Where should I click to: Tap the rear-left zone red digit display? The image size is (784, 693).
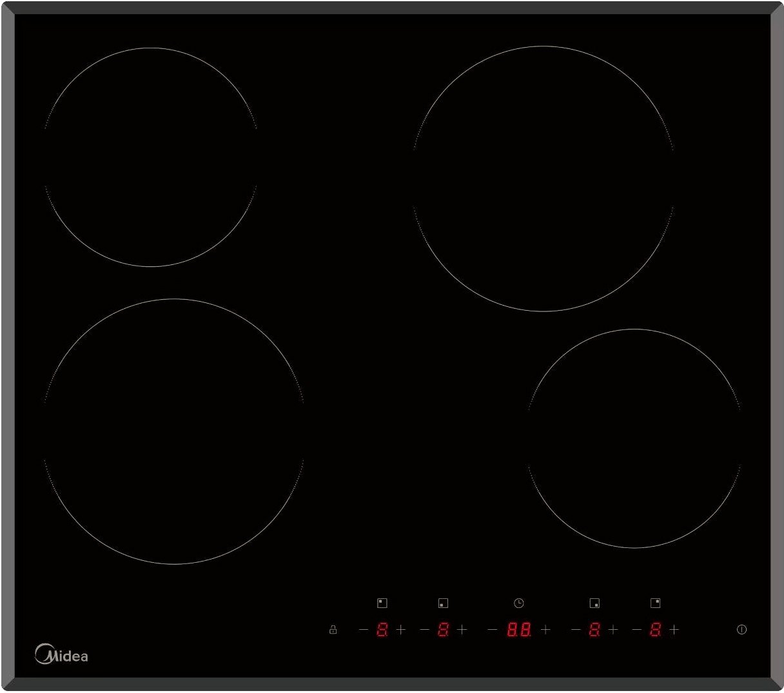(382, 630)
